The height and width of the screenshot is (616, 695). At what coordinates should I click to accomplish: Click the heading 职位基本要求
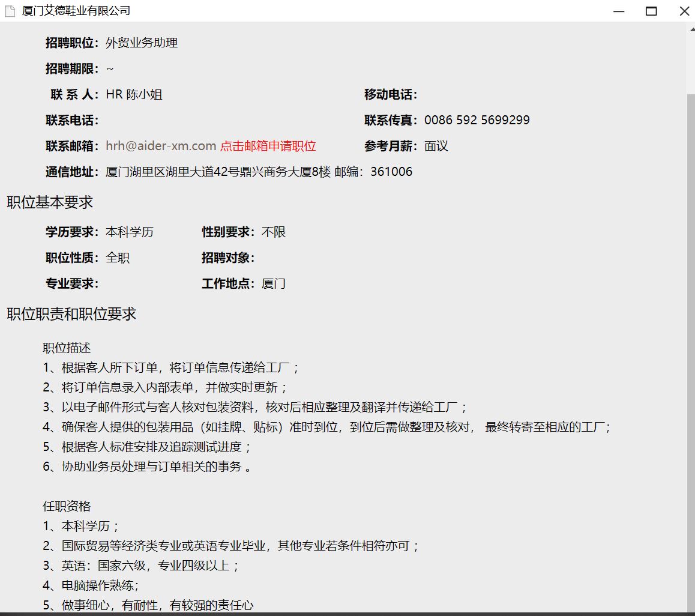pyautogui.click(x=50, y=202)
